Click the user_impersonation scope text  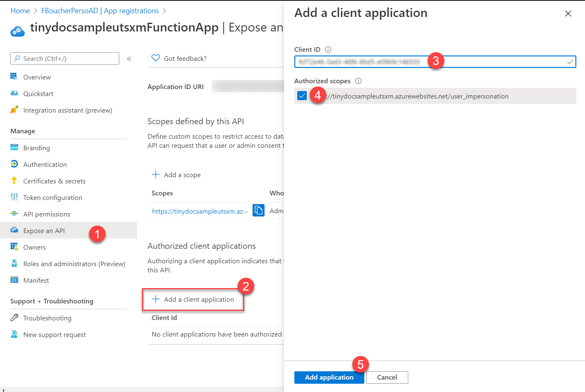tap(417, 96)
